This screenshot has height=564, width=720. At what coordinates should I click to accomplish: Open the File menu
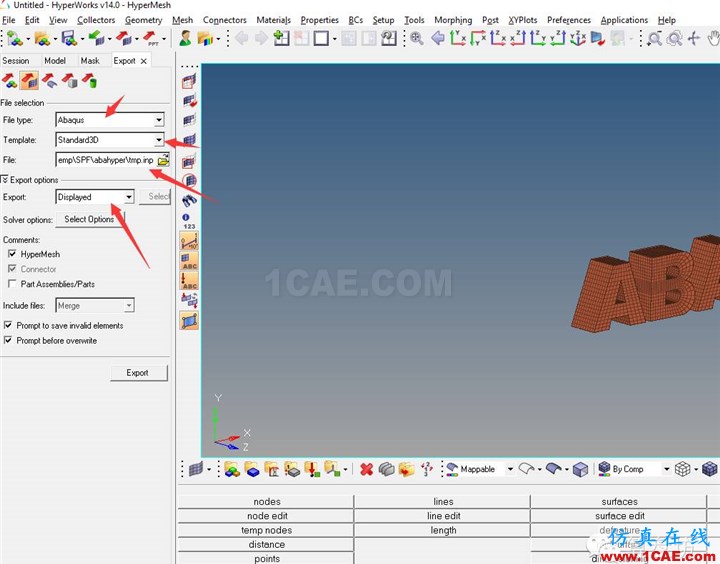click(9, 20)
